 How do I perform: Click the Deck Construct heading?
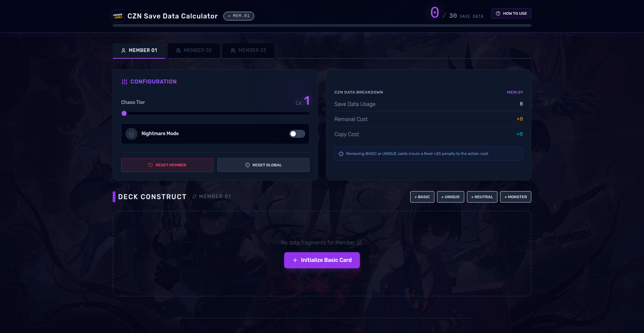pos(152,197)
